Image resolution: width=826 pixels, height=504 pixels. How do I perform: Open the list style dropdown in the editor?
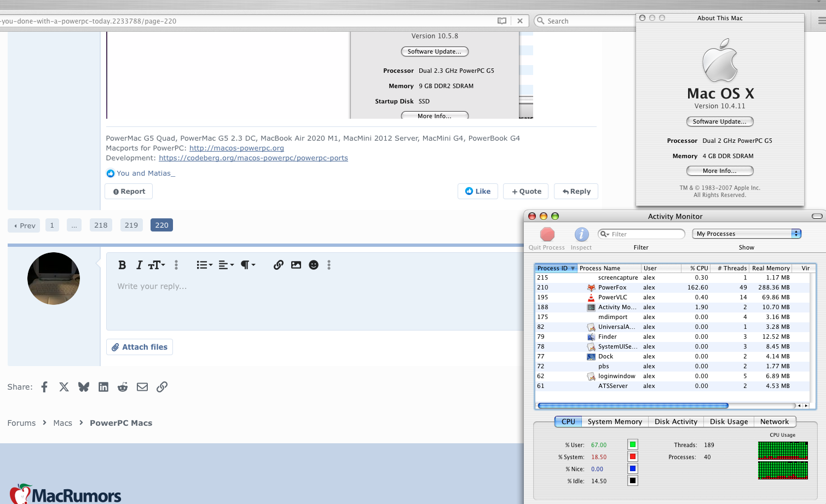pos(205,265)
